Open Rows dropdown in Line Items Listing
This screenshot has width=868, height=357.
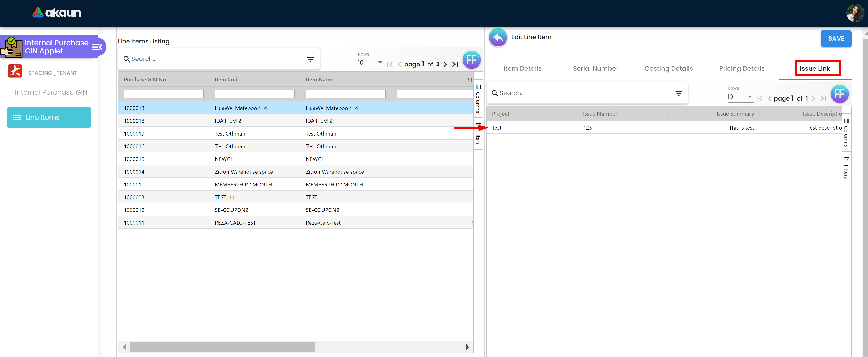click(370, 63)
